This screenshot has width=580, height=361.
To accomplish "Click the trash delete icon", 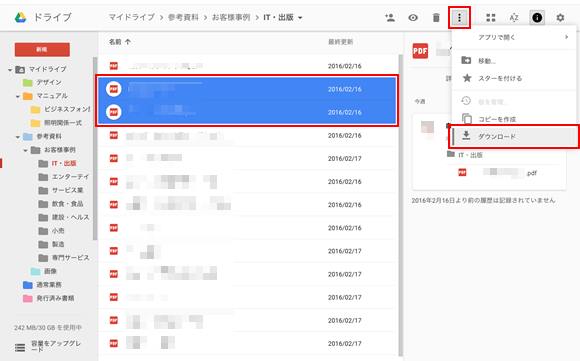I will click(x=436, y=17).
